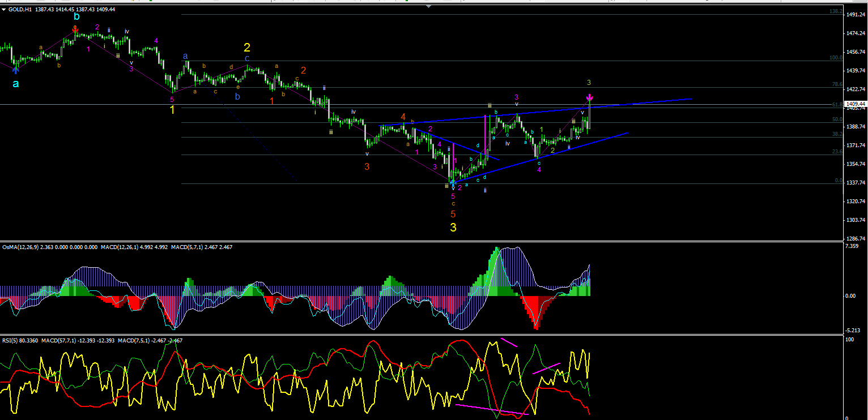
Task: Select the large yellow wave 2 label
Action: 247,48
